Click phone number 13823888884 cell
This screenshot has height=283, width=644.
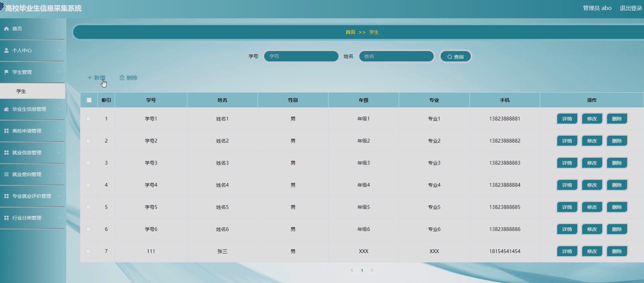(505, 185)
